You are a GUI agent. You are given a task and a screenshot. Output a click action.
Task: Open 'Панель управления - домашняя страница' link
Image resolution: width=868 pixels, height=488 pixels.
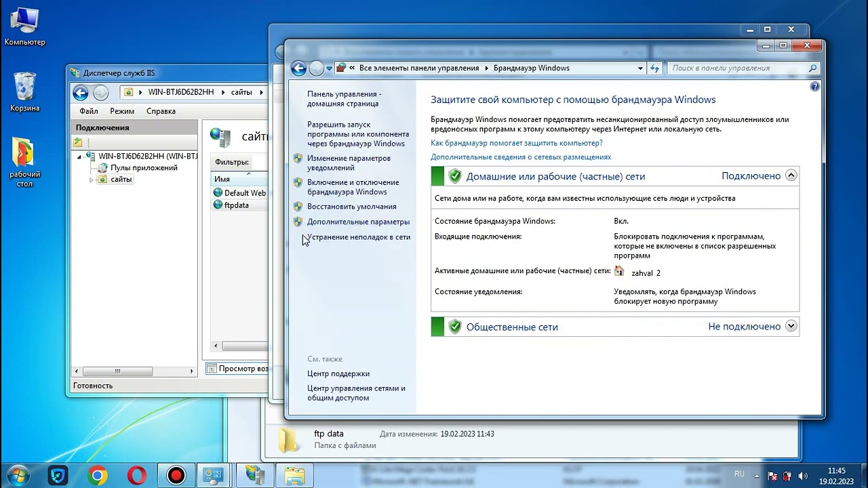tap(343, 99)
